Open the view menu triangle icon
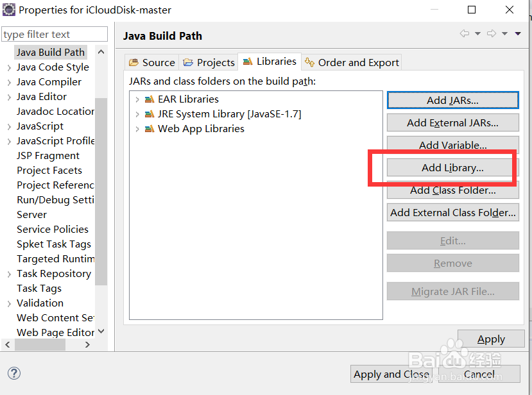The width and height of the screenshot is (532, 395). [519, 34]
